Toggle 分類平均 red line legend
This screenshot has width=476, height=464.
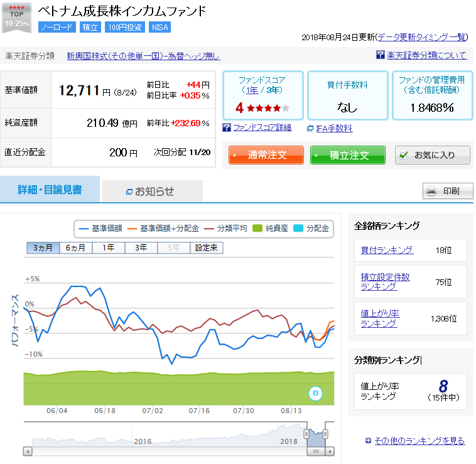point(225,229)
